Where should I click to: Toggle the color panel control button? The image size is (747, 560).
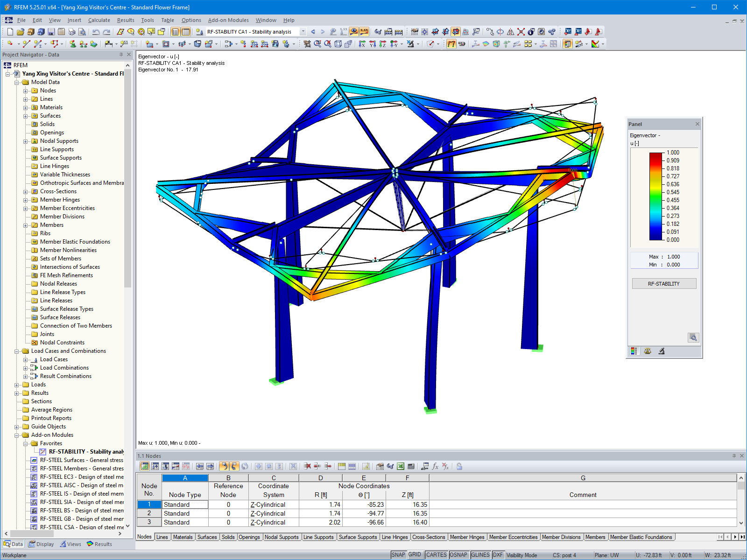coord(568,44)
